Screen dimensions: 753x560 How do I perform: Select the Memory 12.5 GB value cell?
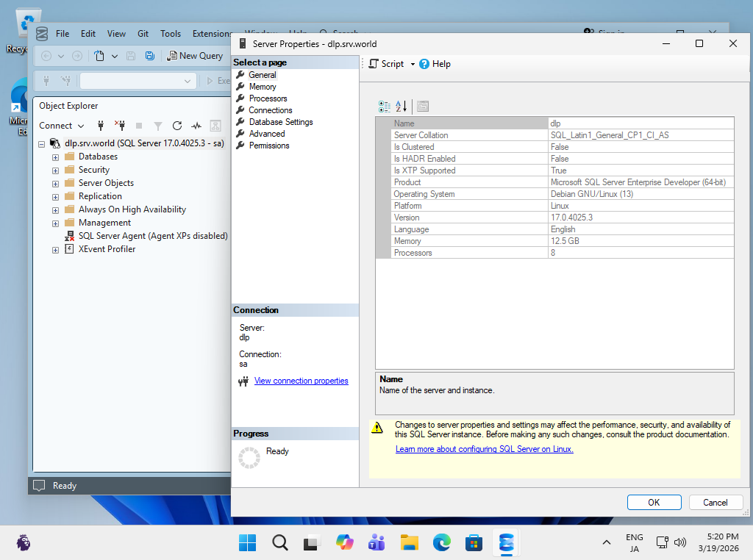[x=641, y=241]
